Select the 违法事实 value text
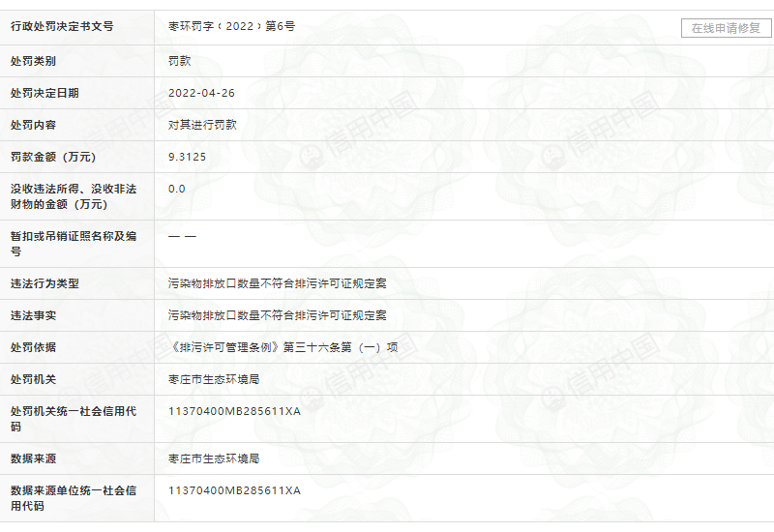 [278, 316]
